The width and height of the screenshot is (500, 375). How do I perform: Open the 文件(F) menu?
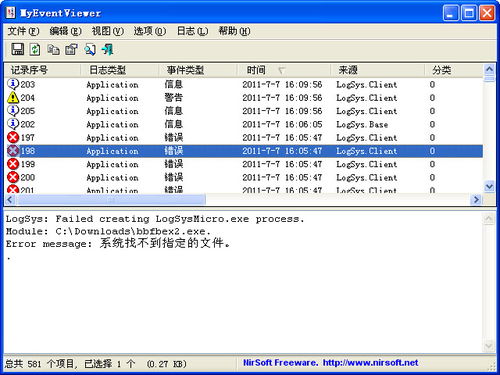pyautogui.click(x=23, y=31)
